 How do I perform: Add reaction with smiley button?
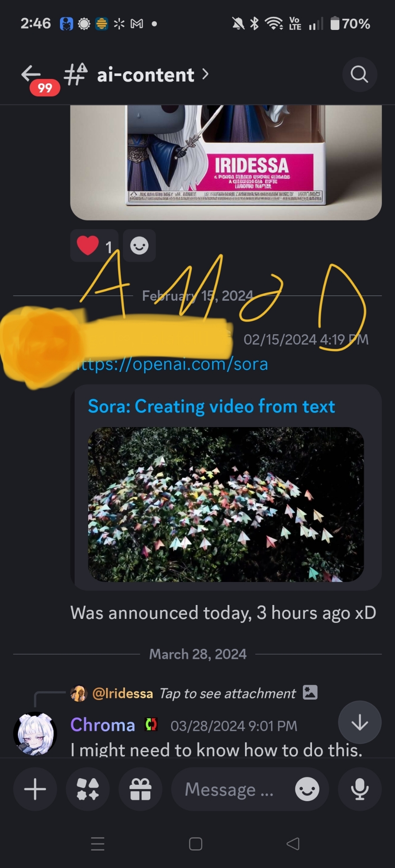[x=139, y=246]
